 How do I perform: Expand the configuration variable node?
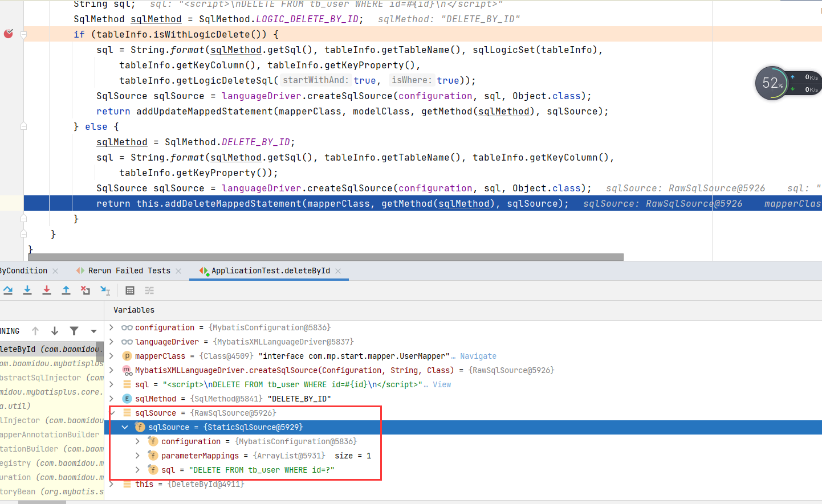pyautogui.click(x=111, y=327)
